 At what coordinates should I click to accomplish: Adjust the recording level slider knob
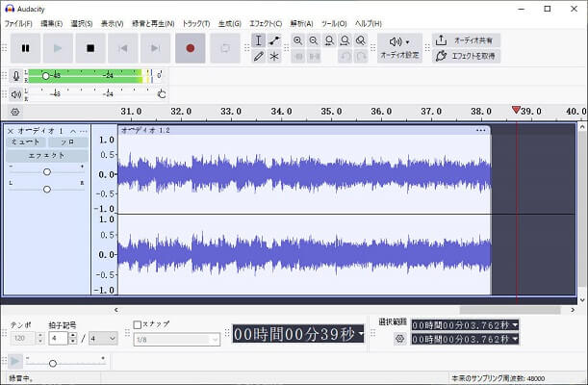point(46,76)
